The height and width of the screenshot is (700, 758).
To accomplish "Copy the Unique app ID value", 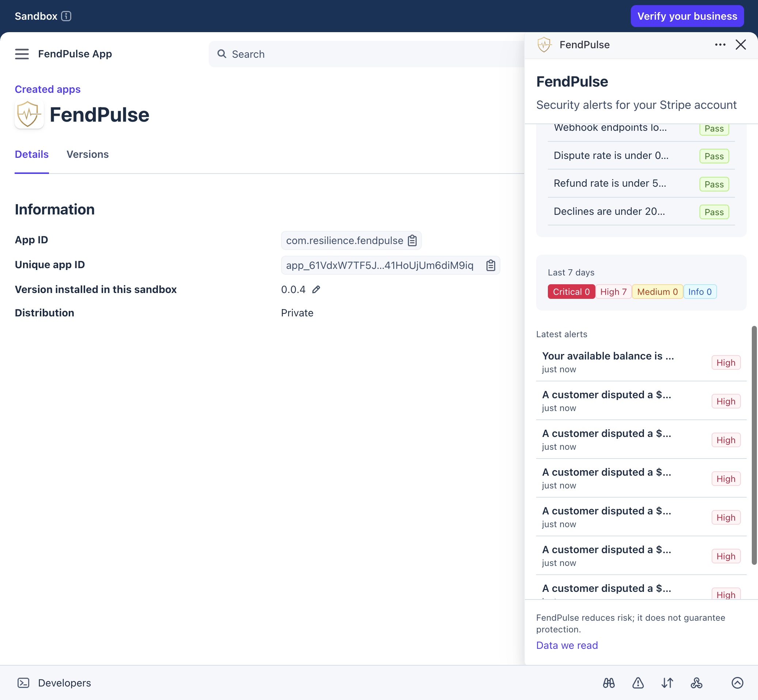I will (491, 265).
